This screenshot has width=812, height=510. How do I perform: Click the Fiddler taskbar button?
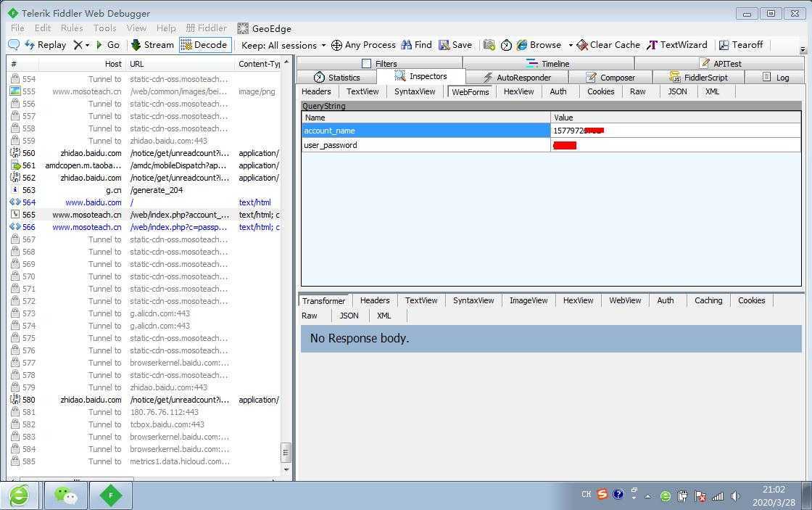click(x=111, y=496)
